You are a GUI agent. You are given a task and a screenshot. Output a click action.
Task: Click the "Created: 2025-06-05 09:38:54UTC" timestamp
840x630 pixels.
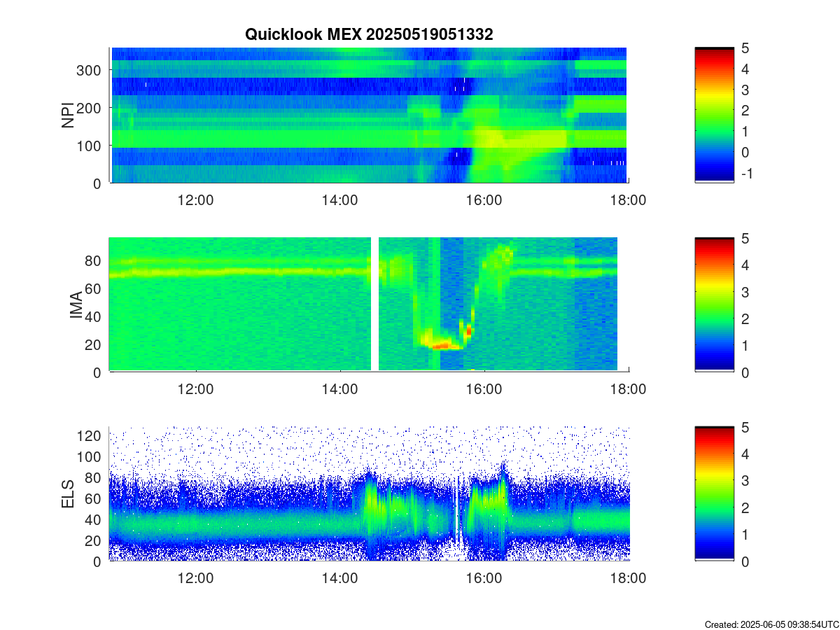click(771, 624)
